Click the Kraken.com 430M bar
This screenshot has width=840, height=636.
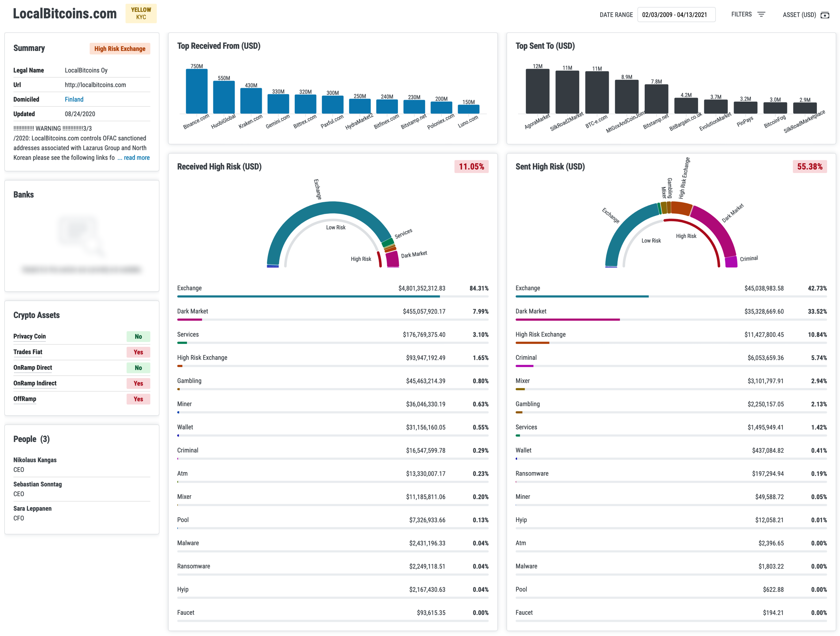[251, 101]
